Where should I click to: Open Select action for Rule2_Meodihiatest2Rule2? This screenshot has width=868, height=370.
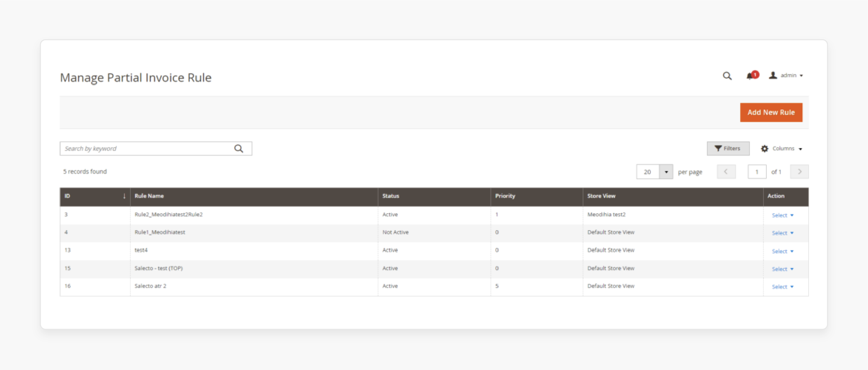783,215
